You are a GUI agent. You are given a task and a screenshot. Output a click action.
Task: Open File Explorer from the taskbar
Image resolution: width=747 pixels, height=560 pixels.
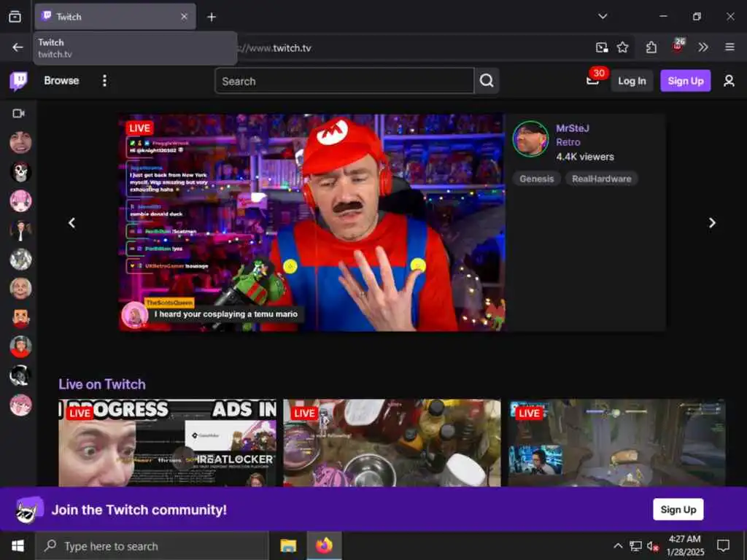(288, 545)
